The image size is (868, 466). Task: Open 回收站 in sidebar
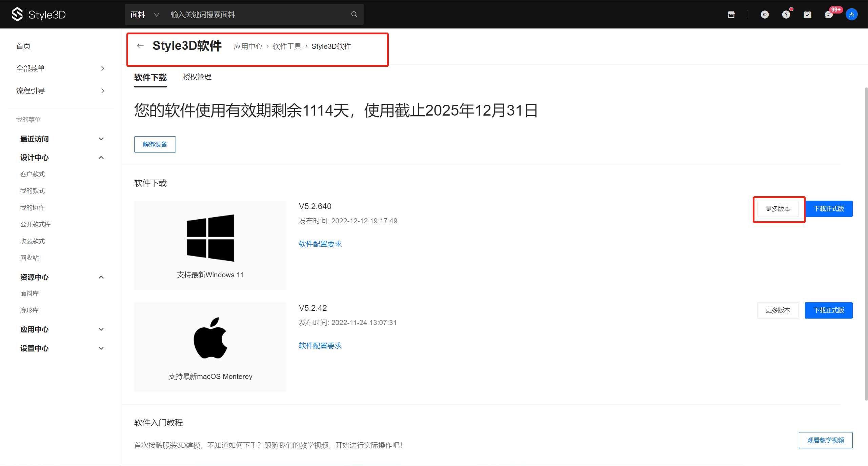(29, 258)
